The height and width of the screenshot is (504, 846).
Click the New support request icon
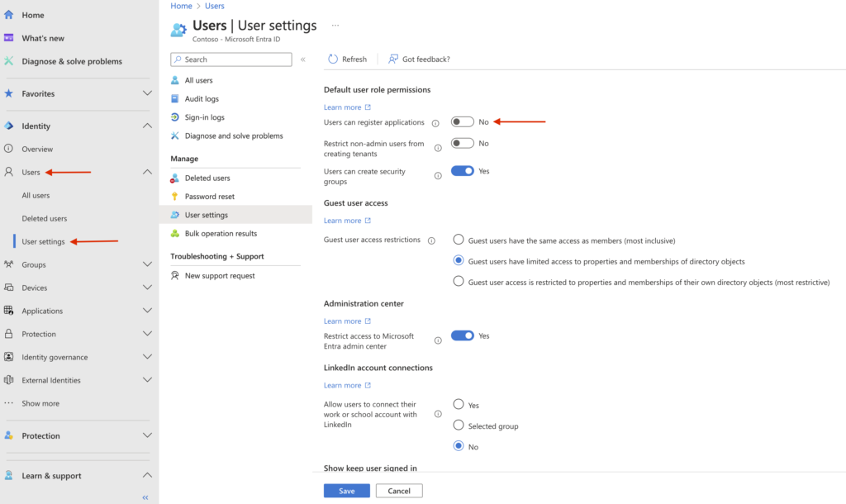click(175, 276)
